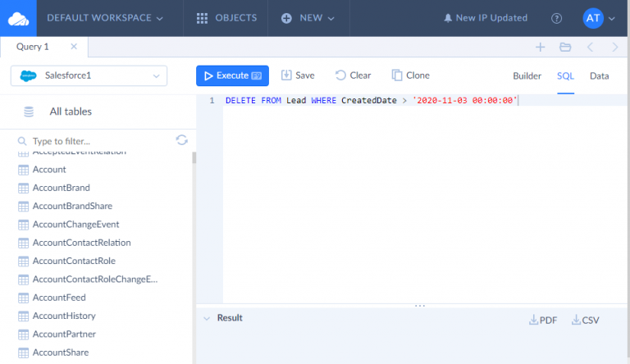Image resolution: width=630 pixels, height=364 pixels.
Task: Expand the New menu
Action: click(x=308, y=18)
